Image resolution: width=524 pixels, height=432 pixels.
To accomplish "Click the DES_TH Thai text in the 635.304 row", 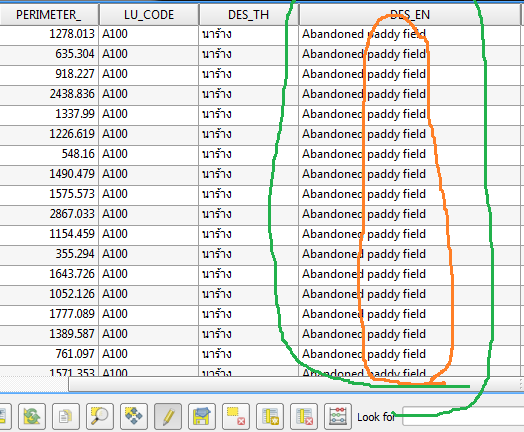I will point(217,54).
